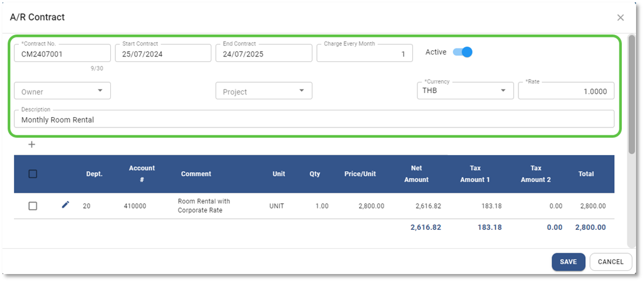Edit the Description text field
The height and width of the screenshot is (282, 644).
(314, 120)
